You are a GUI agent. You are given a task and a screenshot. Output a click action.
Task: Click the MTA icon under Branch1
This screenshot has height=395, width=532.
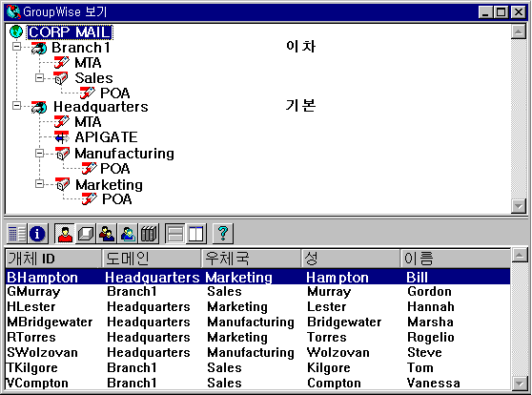coord(61,62)
